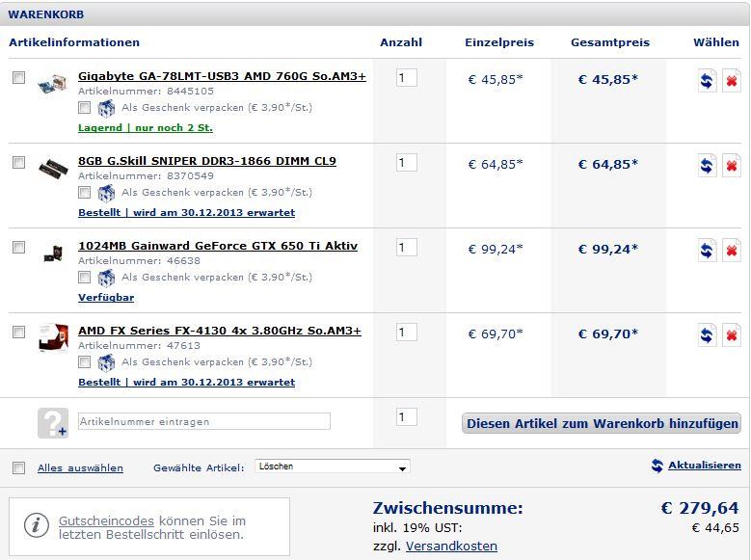This screenshot has height=560, width=751.
Task: Click Artikelnummer: 46638 text
Action: coord(140,260)
